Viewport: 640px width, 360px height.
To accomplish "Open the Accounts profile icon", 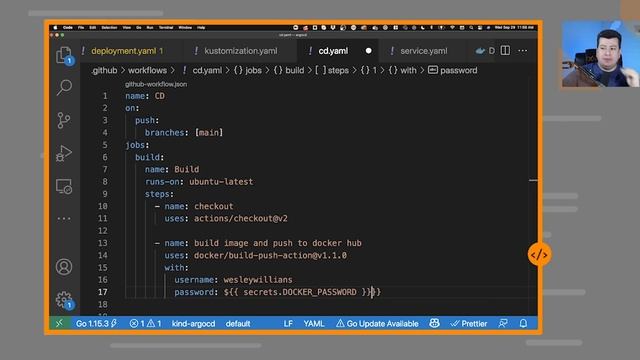I will coord(64,267).
